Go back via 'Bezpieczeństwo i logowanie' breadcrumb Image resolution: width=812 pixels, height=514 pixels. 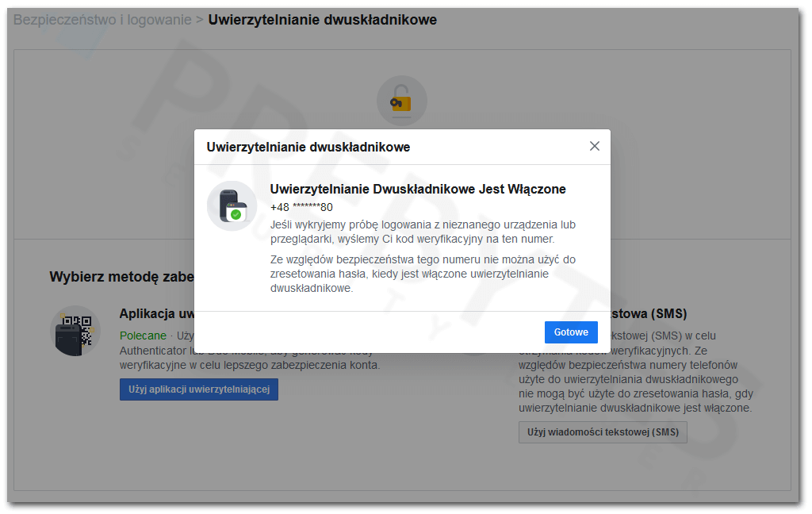pyautogui.click(x=102, y=20)
